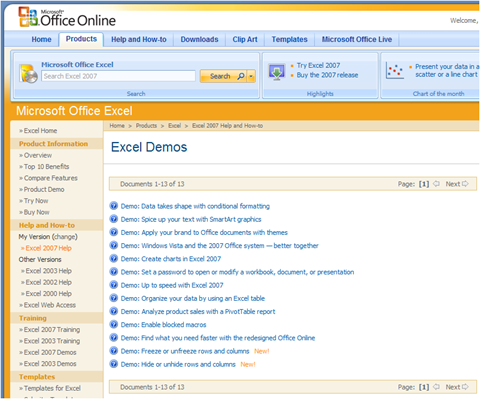
Task: Click Products in the breadcrumb
Action: 146,126
